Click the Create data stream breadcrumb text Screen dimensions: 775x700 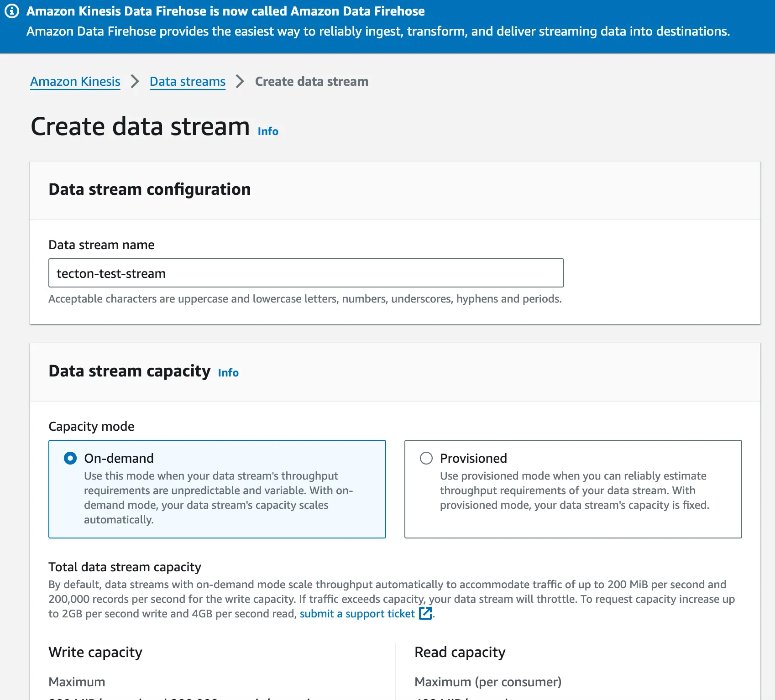[312, 82]
